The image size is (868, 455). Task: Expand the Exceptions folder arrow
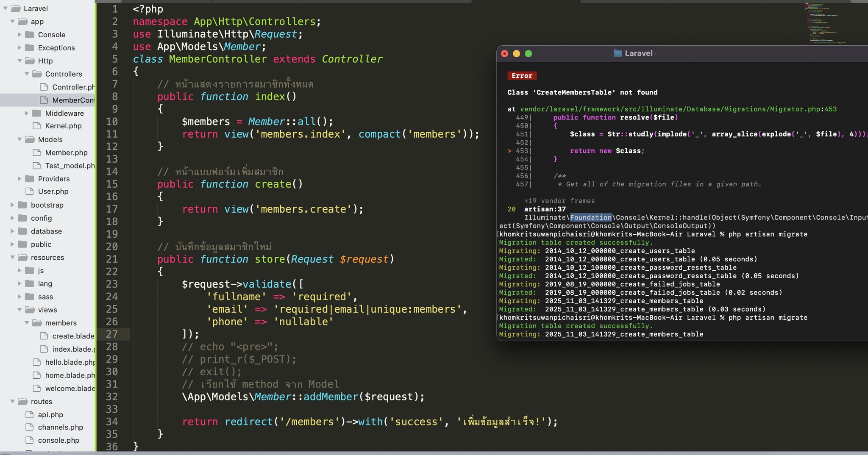[19, 48]
